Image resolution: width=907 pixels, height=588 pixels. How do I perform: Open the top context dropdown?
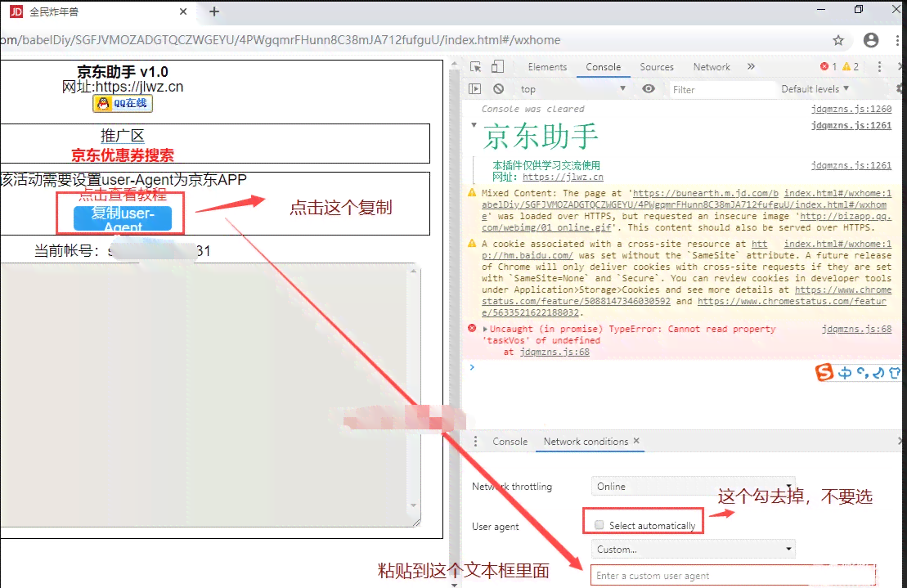(572, 89)
